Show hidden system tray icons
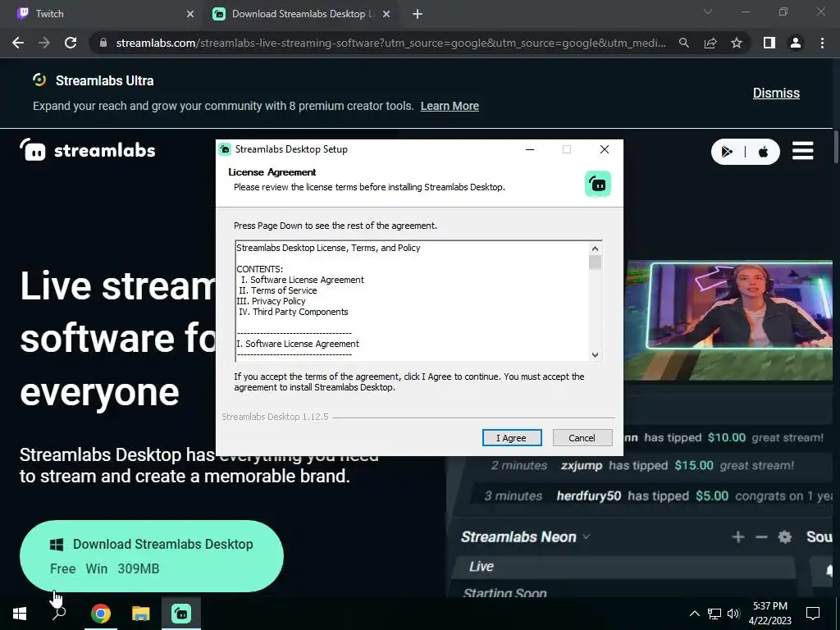 point(694,614)
